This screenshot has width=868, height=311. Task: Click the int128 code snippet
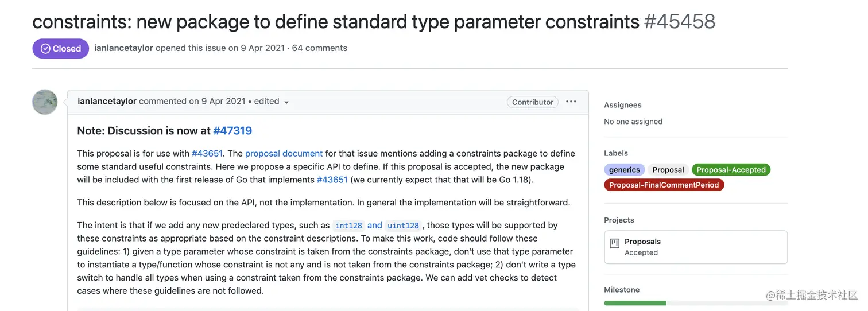click(348, 226)
